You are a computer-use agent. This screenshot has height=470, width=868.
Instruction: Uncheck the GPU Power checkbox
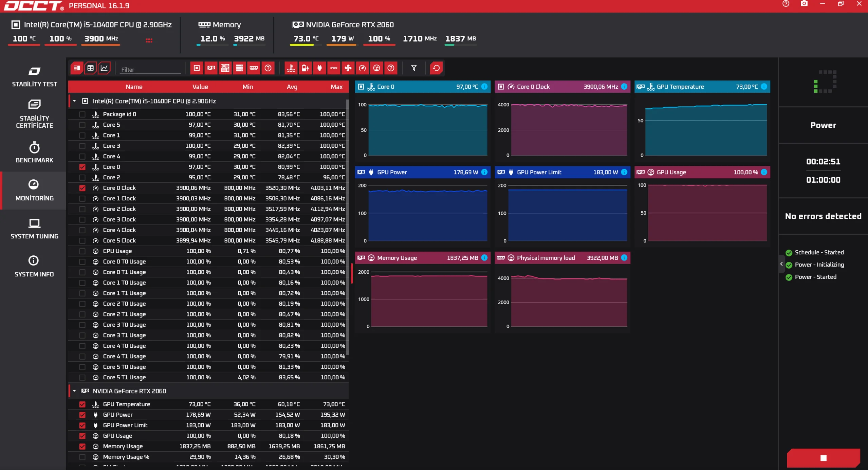[x=82, y=415]
